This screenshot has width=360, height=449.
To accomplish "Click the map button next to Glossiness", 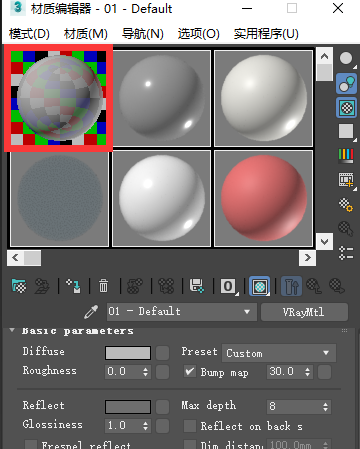I will (x=162, y=426).
